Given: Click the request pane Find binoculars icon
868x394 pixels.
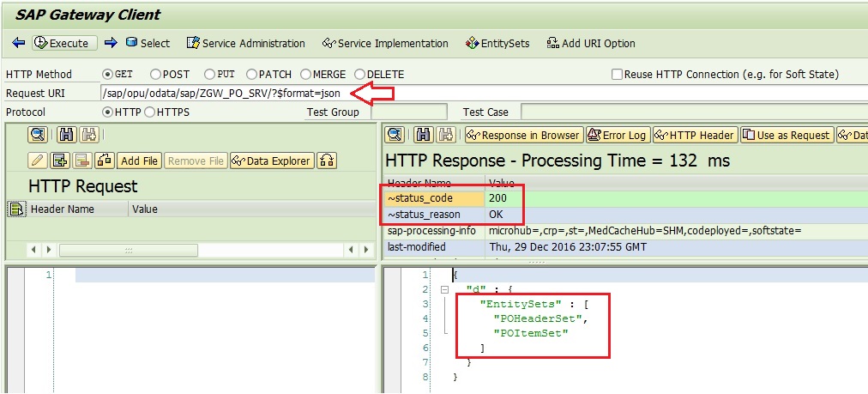Looking at the screenshot, I should pos(67,134).
